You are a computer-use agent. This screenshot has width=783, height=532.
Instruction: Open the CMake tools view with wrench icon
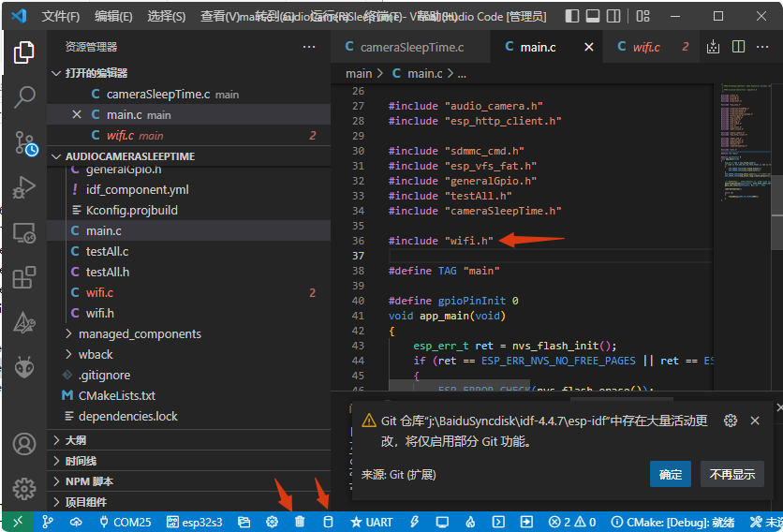point(24,323)
